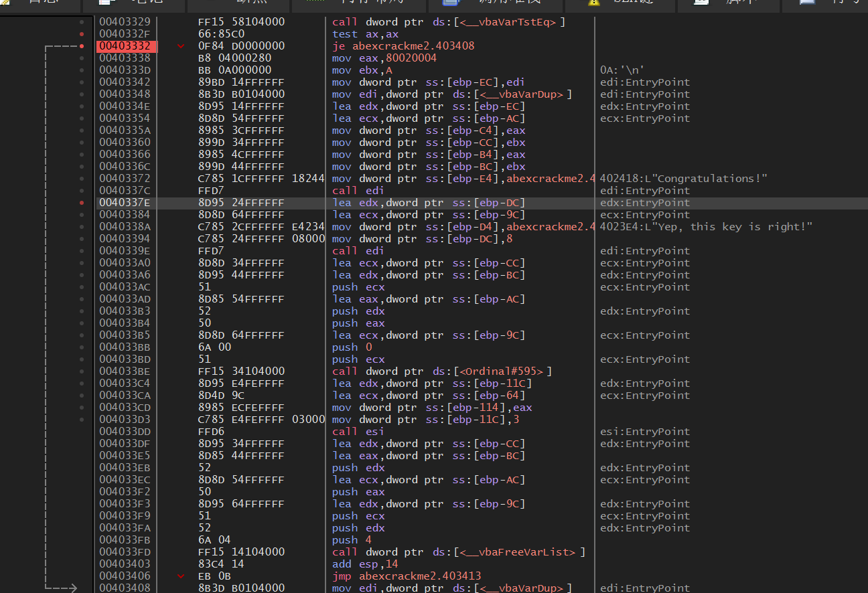The width and height of the screenshot is (868, 593).
Task: Click the jump arrowhead pointing at address 00403408
Action: (73, 588)
